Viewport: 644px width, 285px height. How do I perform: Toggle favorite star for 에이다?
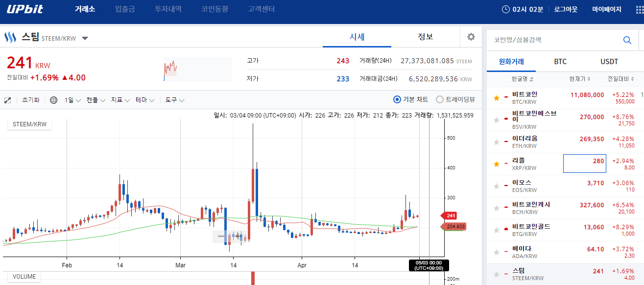point(497,252)
